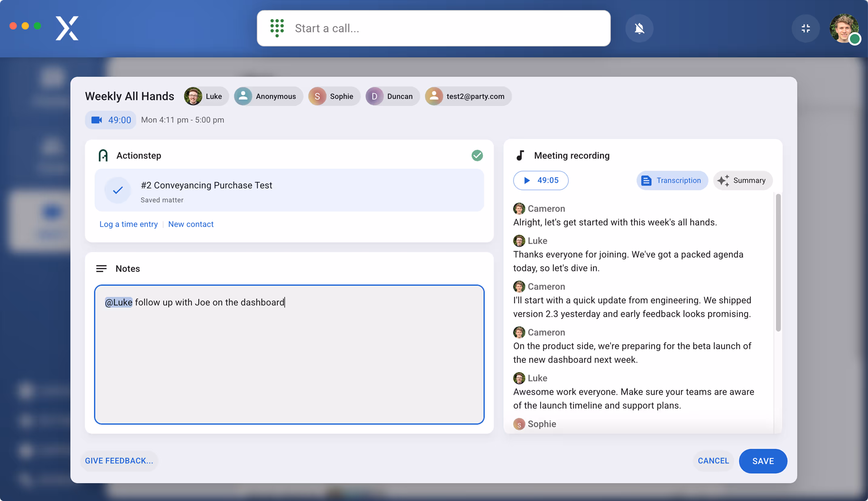
Task: Click the green fullscreen window button
Action: click(x=38, y=26)
